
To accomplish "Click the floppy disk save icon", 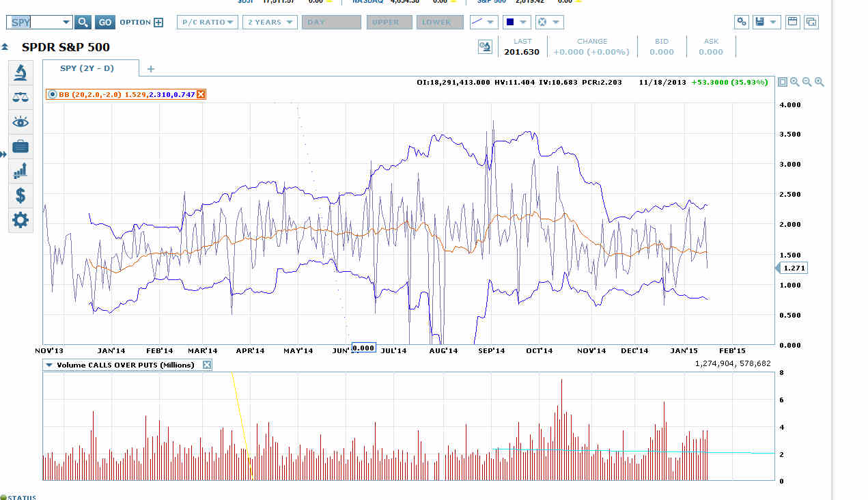I will [x=759, y=22].
